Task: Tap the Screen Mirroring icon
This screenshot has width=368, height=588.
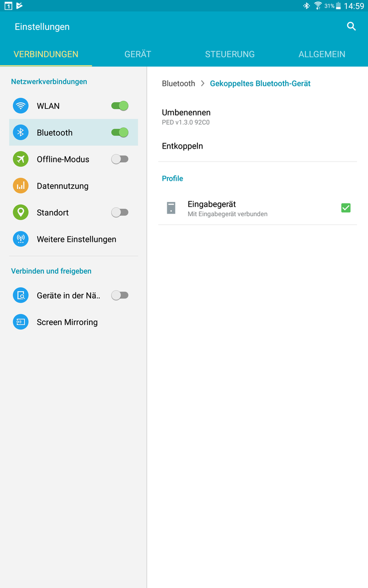Action: pos(21,322)
